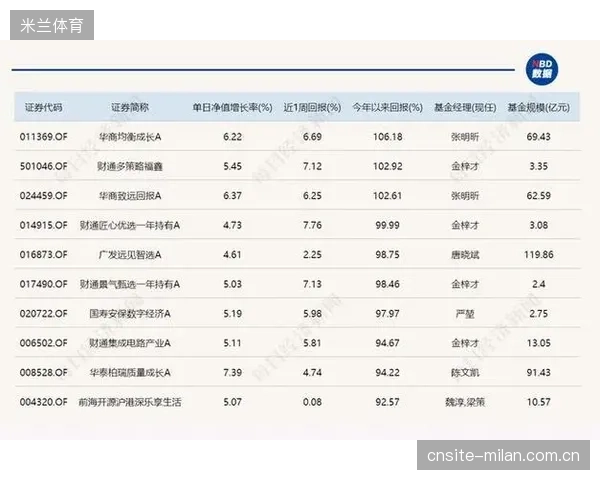Select fund code 024459.OF
The height and width of the screenshot is (480, 600).
[44, 196]
